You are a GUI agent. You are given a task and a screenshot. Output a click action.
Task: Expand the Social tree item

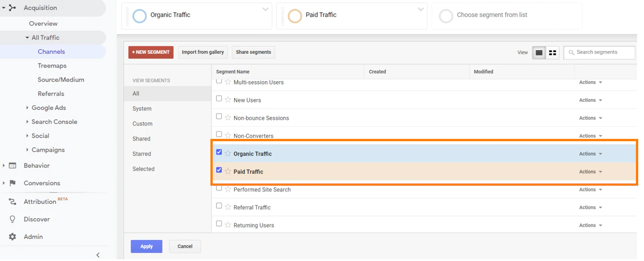[28, 135]
